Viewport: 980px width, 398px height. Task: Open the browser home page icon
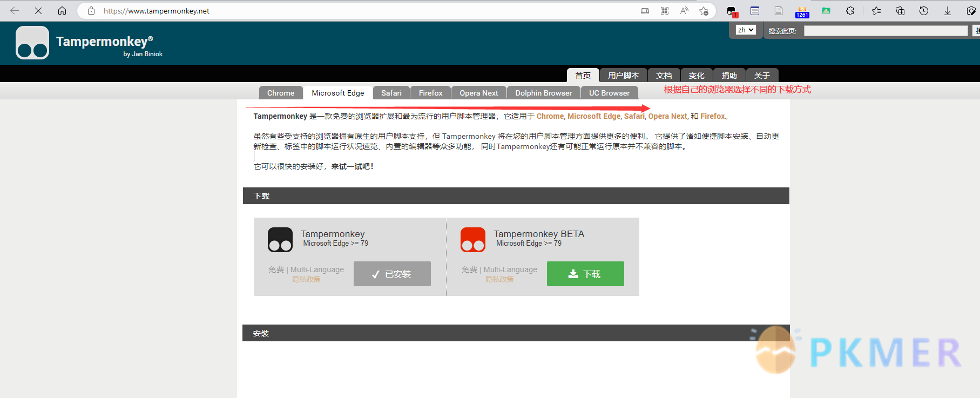[x=62, y=10]
